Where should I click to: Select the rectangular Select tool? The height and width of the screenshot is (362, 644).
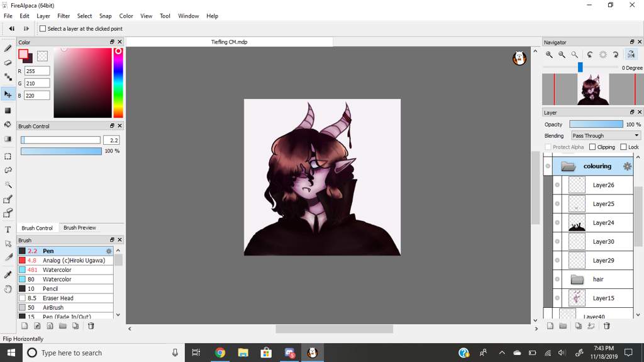coord(8,156)
